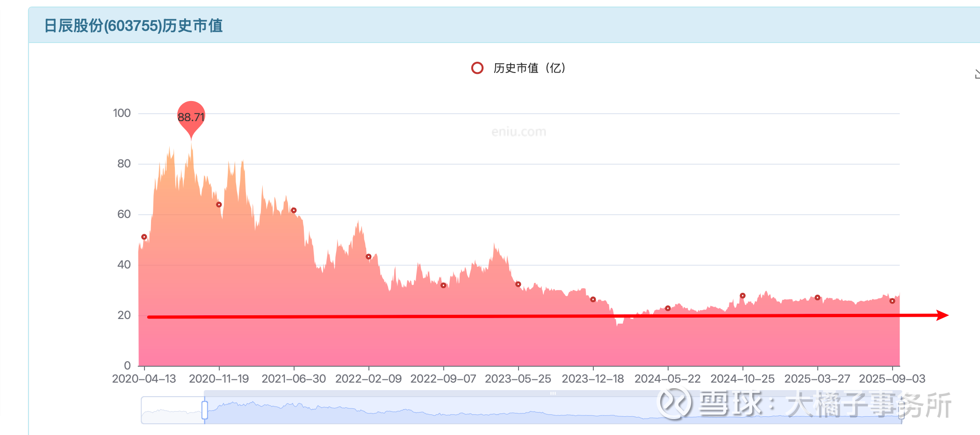The height and width of the screenshot is (435, 980).
Task: Click the chart title 日辰股份(603755)历史市值
Action: (x=133, y=26)
